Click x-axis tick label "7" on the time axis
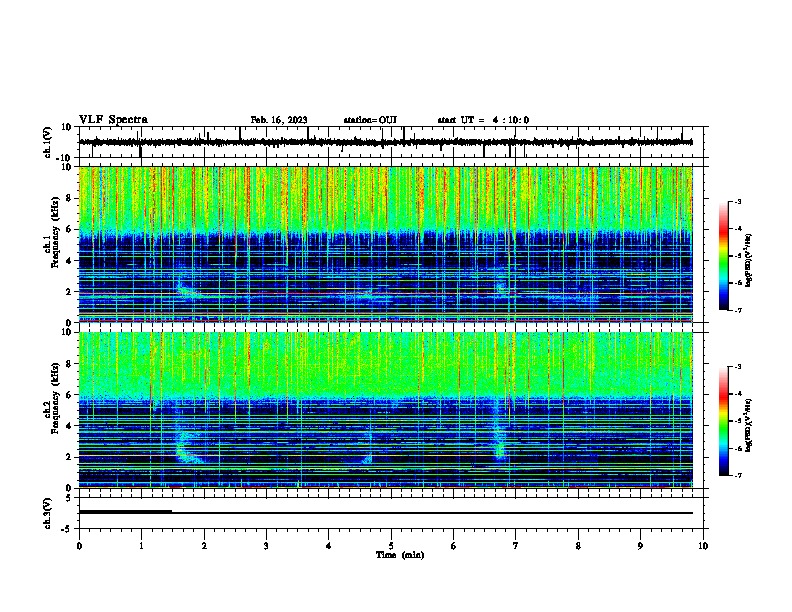 tap(516, 546)
